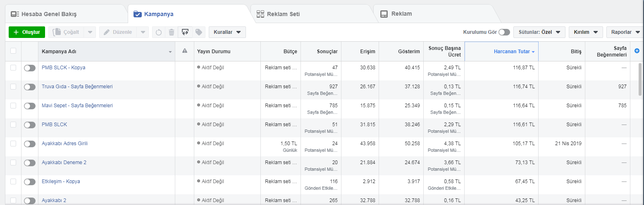Toggle the Kurulumu Gör switch
644x205 pixels.
(x=504, y=32)
